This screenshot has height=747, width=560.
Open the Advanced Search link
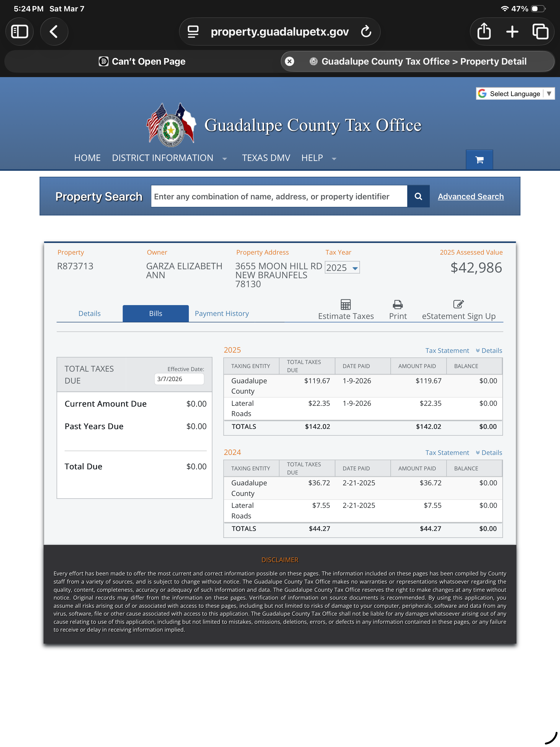470,197
